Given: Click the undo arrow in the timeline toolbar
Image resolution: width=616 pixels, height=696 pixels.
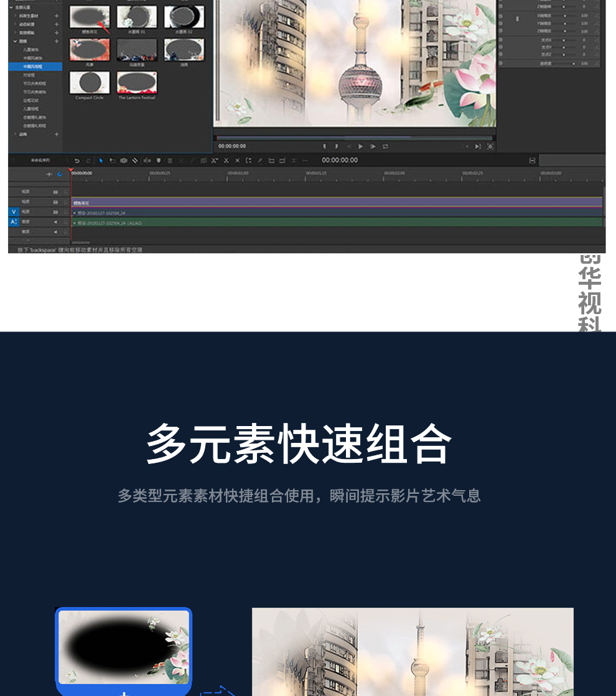Looking at the screenshot, I should pos(77,160).
